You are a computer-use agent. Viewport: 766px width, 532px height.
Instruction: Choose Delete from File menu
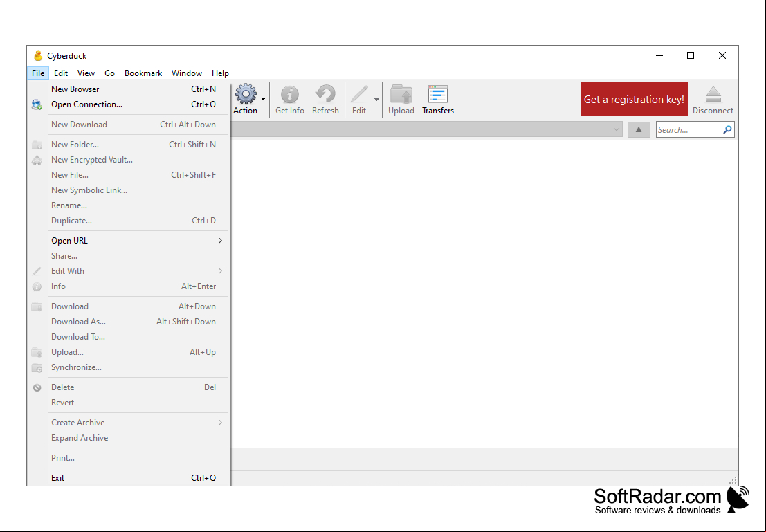point(129,387)
